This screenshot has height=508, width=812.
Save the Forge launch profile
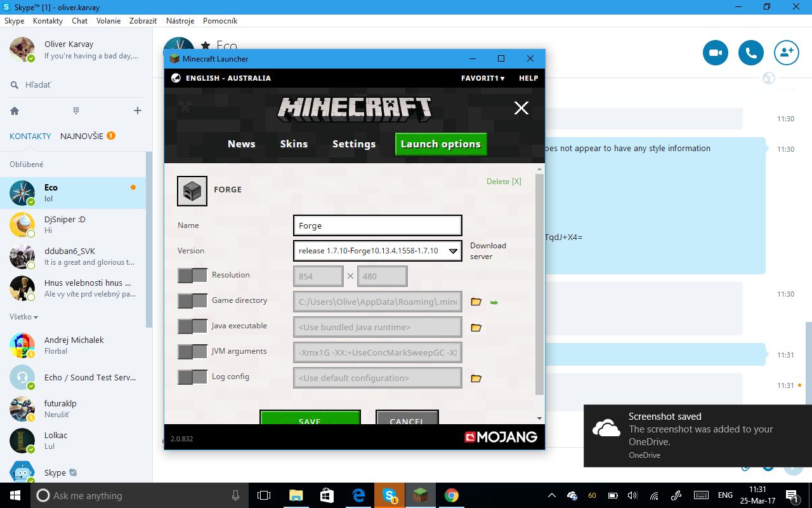tap(310, 417)
